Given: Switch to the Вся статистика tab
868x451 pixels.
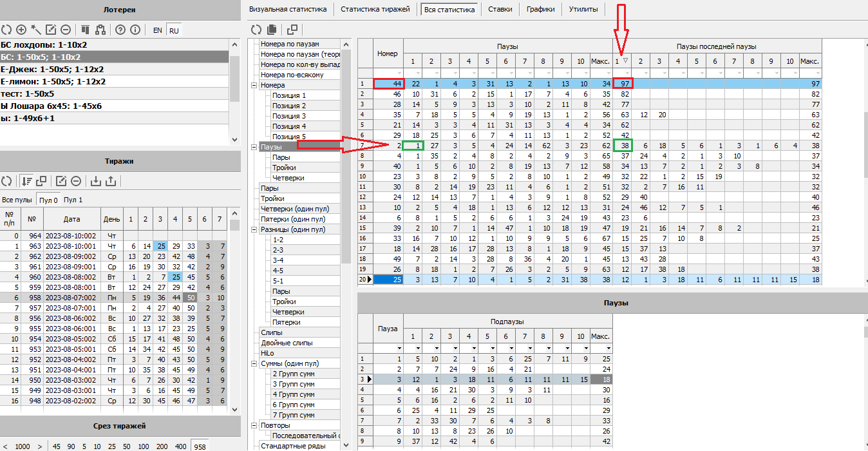Looking at the screenshot, I should pyautogui.click(x=449, y=10).
